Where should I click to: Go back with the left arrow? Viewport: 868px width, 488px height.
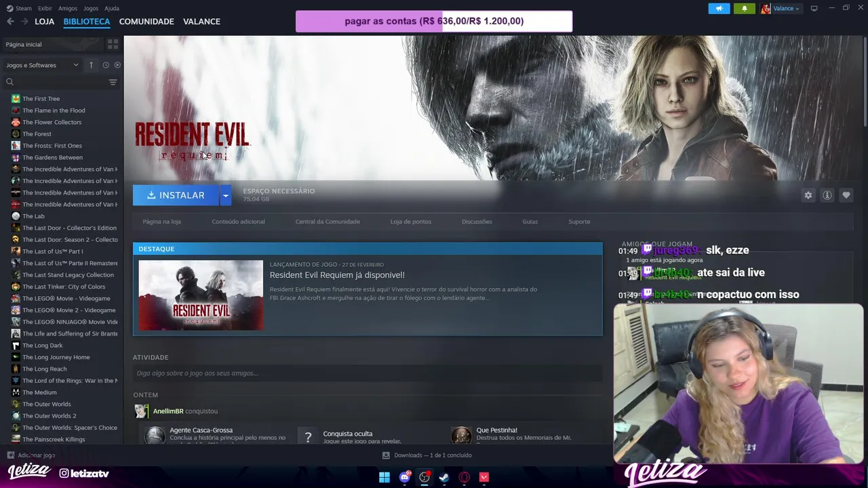(x=10, y=22)
